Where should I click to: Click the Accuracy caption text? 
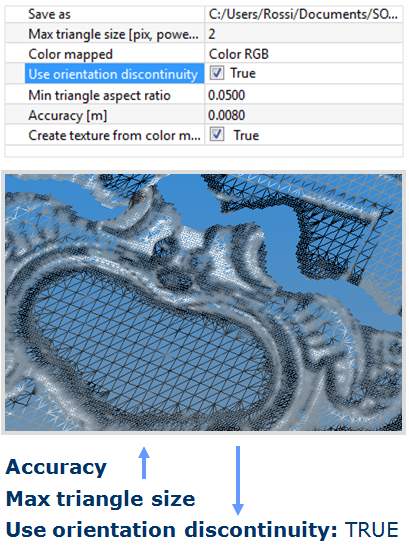[56, 468]
